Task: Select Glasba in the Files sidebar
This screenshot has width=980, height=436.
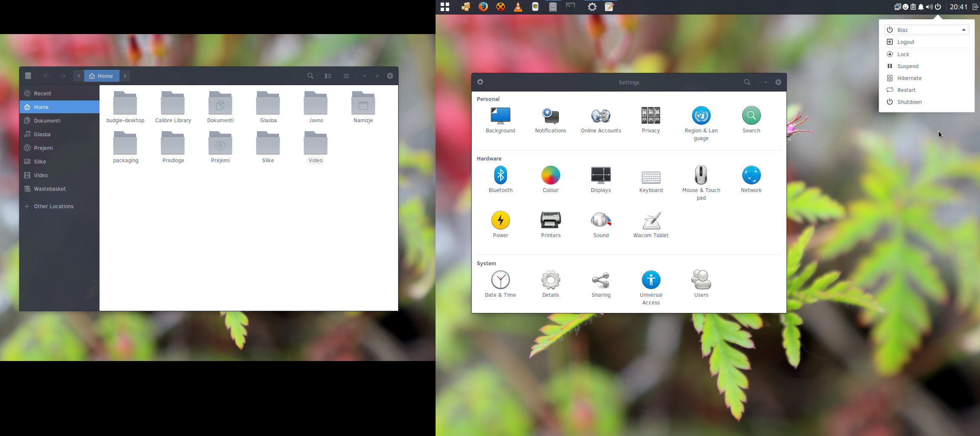Action: tap(60, 134)
